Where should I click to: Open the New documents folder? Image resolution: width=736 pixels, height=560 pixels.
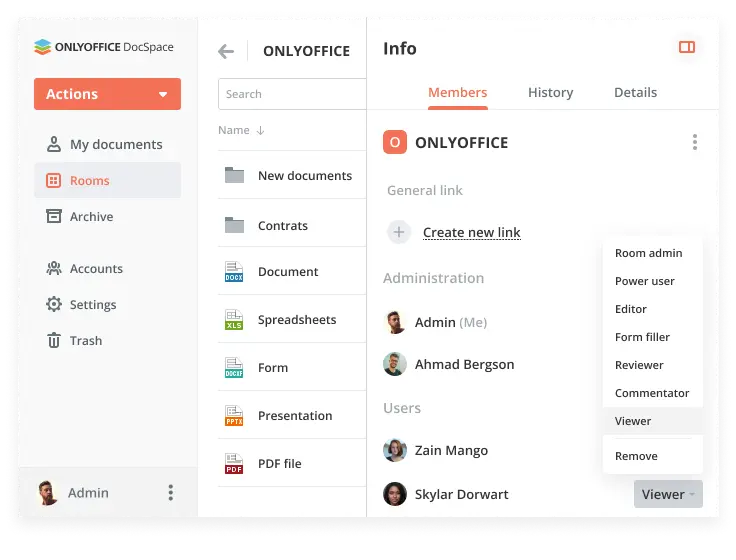pyautogui.click(x=292, y=176)
